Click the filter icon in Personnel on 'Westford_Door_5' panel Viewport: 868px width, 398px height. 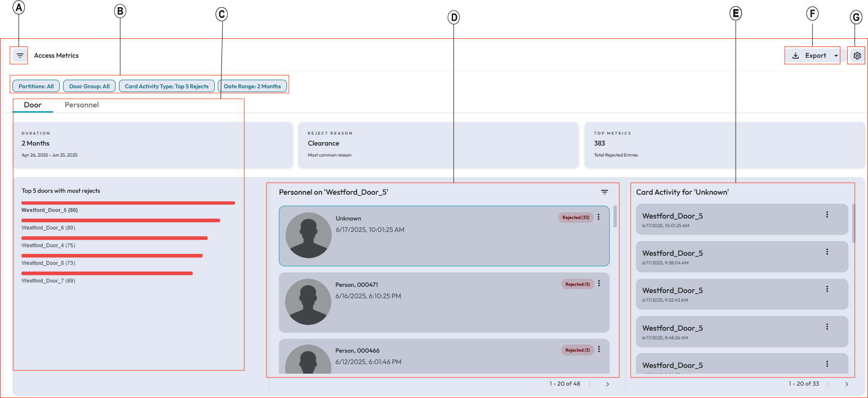pos(604,192)
